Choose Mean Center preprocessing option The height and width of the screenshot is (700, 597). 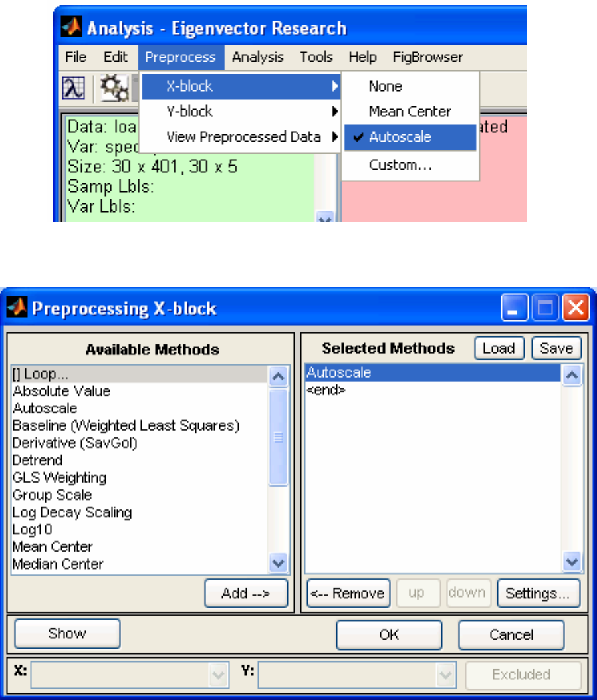point(410,111)
